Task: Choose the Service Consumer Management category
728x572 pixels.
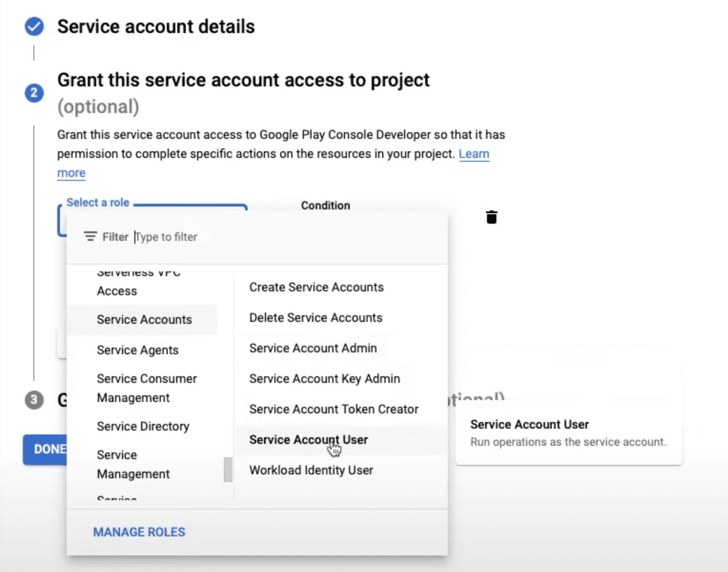Action: (146, 388)
